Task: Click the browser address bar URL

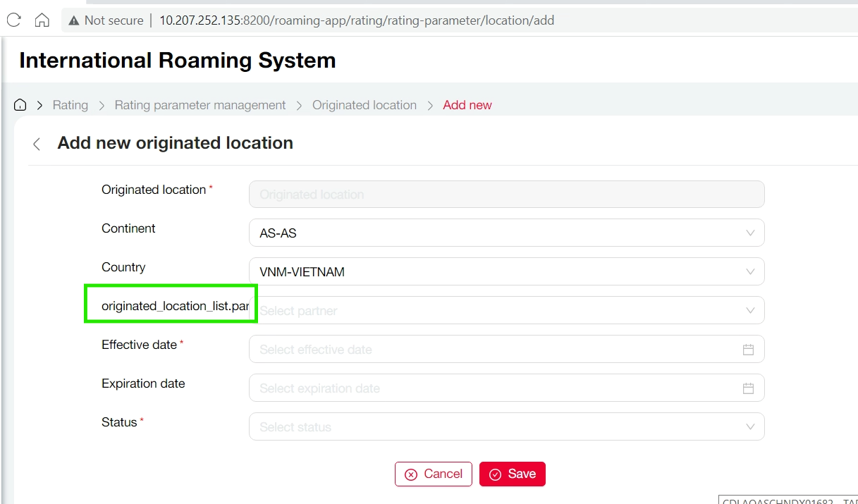Action: 357,20
